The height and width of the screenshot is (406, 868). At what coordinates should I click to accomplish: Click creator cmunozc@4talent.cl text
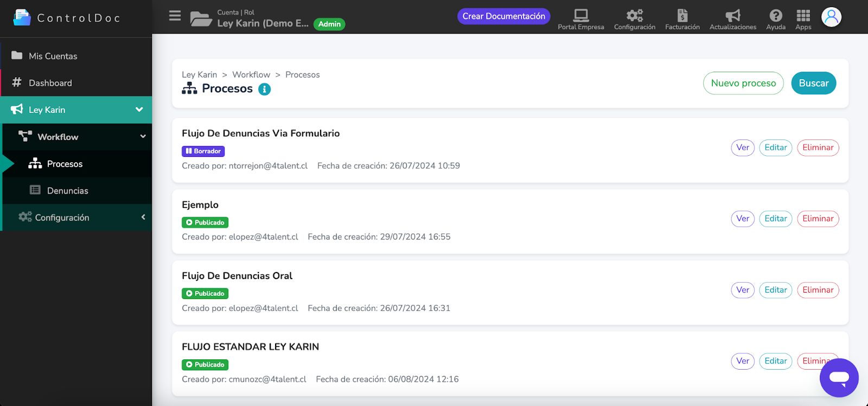click(x=267, y=379)
